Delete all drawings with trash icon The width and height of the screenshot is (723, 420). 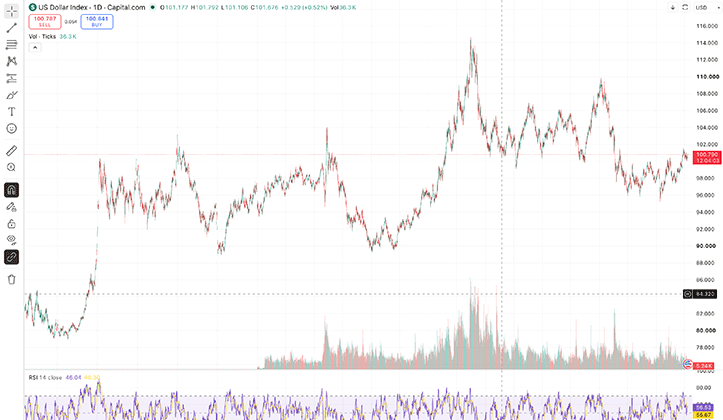click(12, 279)
